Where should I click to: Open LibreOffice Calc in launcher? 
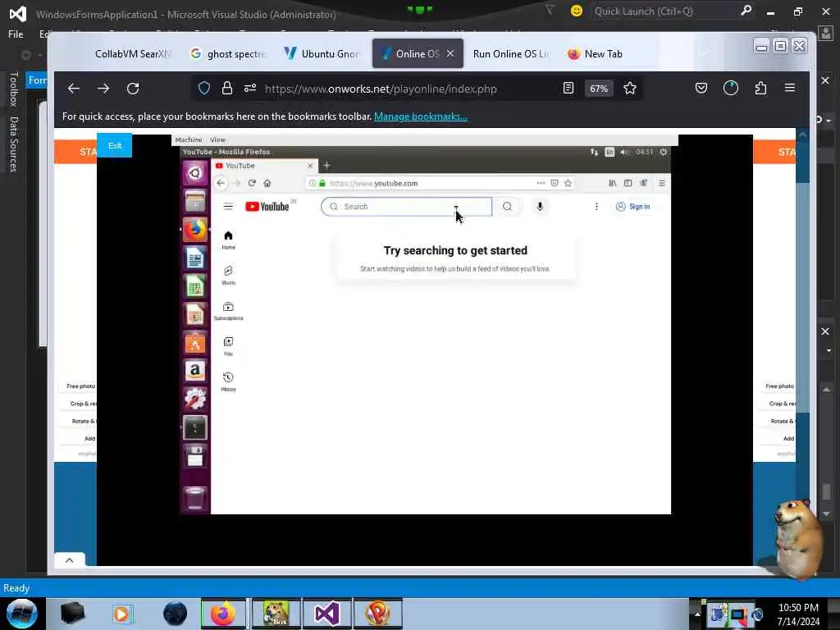tap(195, 286)
